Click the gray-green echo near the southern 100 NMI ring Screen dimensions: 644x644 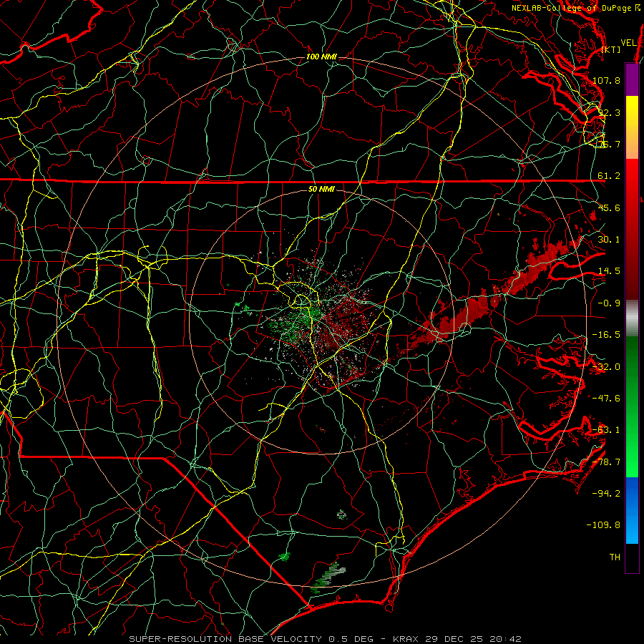(328, 577)
